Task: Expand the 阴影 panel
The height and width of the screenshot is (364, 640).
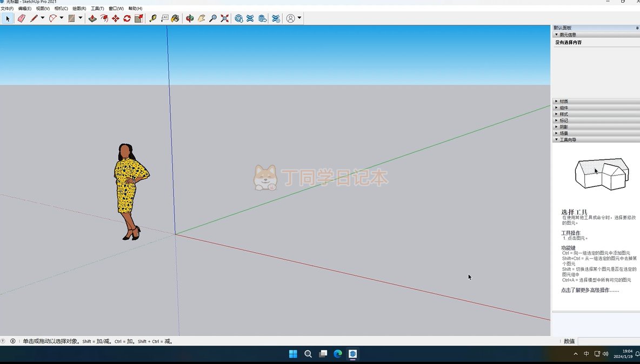Action: 564,127
